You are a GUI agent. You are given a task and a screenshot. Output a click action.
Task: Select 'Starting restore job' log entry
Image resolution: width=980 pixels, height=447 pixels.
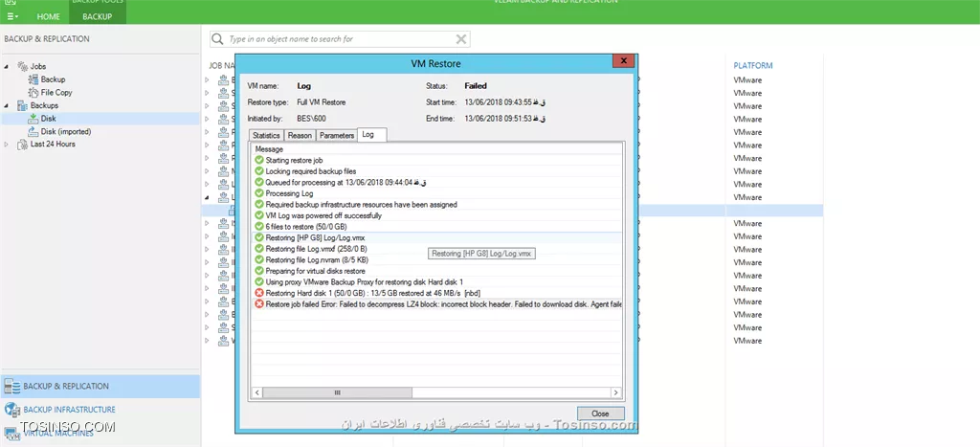coord(294,161)
